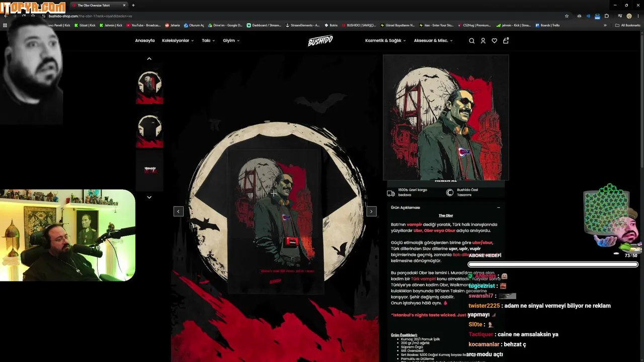Open the site search icon

471,41
